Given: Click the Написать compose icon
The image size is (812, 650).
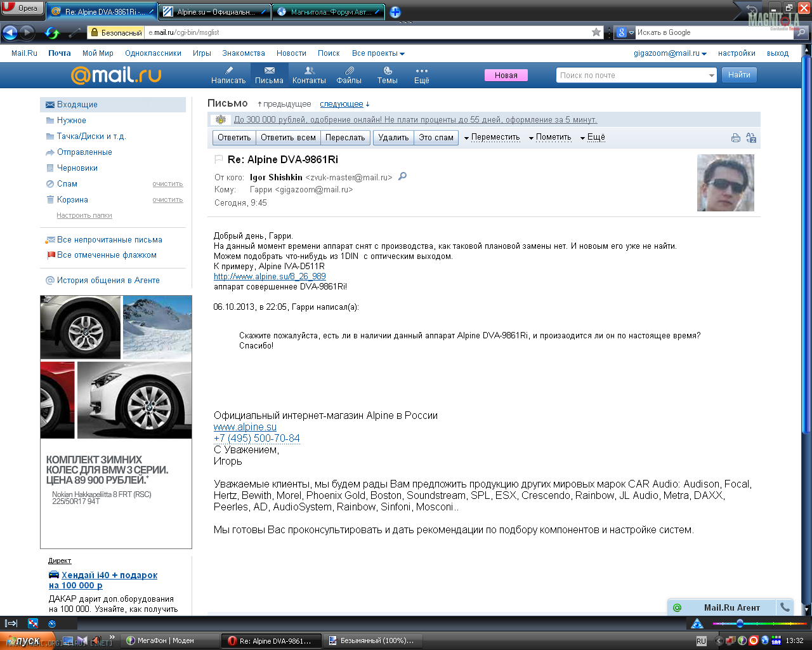Looking at the screenshot, I should (228, 75).
